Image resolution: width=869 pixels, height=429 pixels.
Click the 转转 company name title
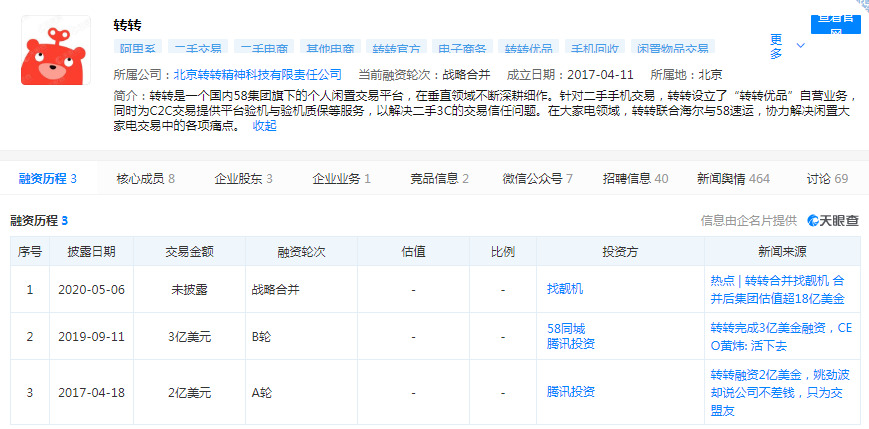tap(127, 25)
